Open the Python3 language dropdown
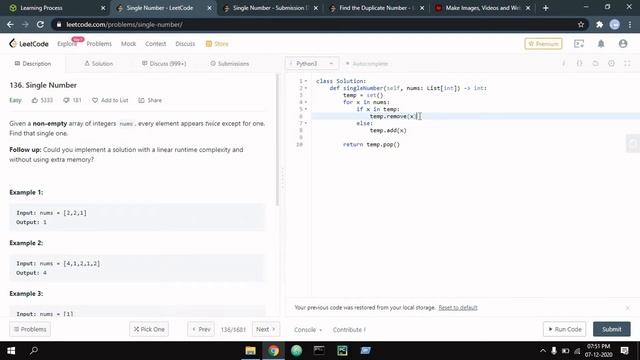 (312, 64)
